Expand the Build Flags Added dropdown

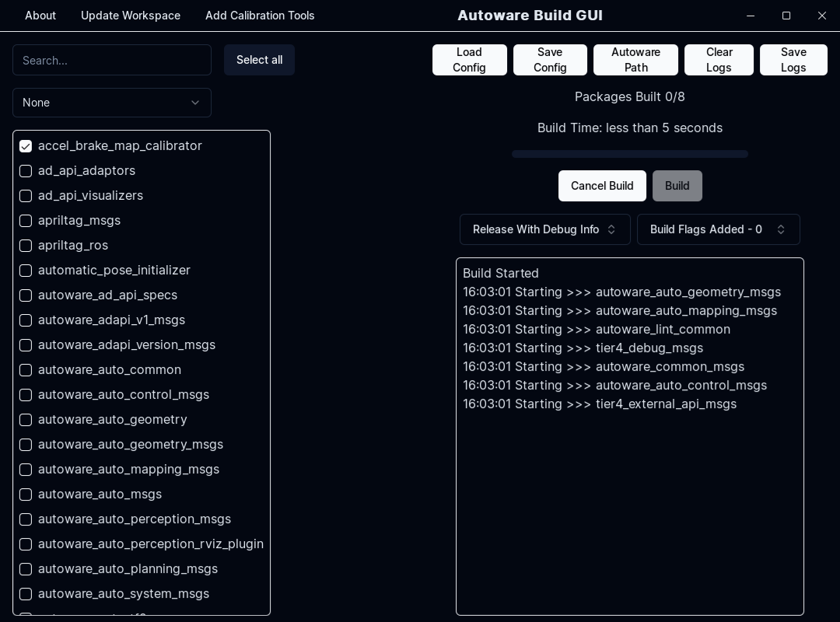click(x=718, y=229)
